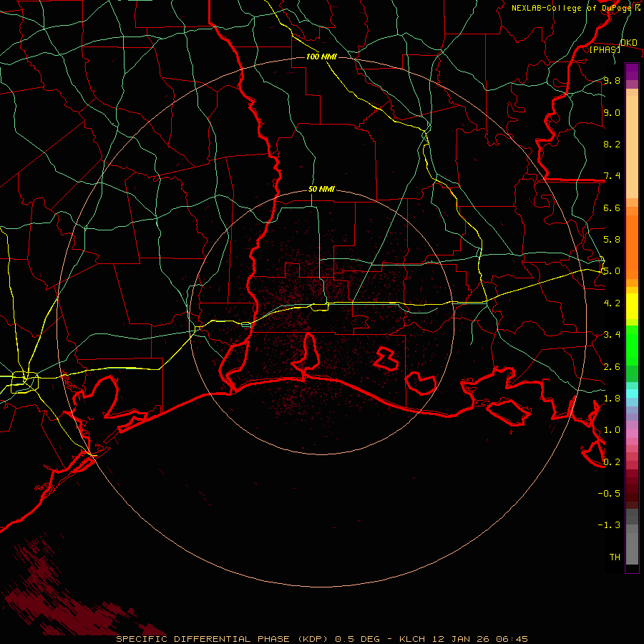644x644 pixels.
Task: Click the 5.0 value on the scale
Action: point(612,271)
